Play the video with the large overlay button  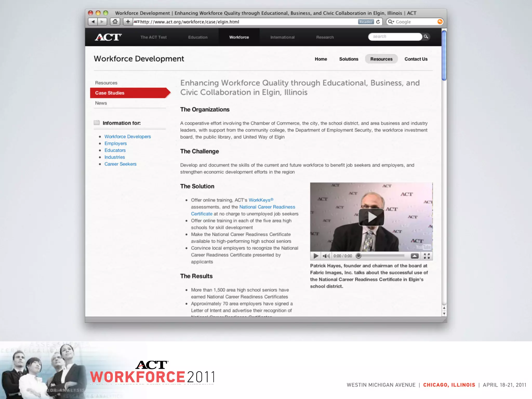pyautogui.click(x=371, y=217)
